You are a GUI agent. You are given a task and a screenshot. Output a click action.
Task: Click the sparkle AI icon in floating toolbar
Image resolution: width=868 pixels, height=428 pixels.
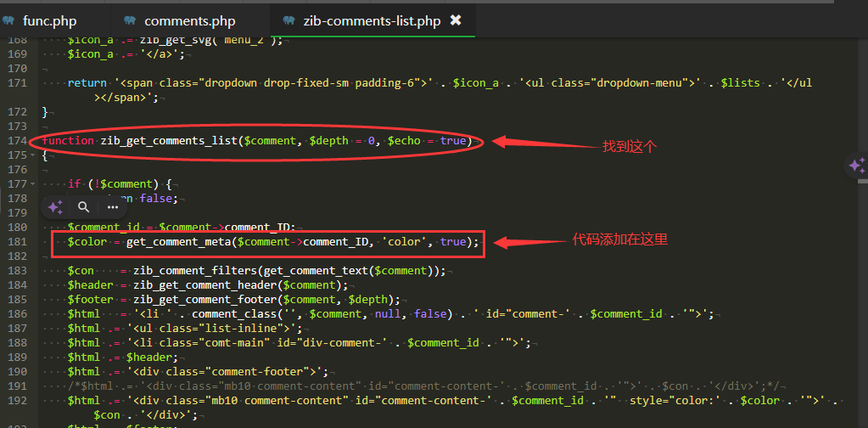tap(55, 206)
